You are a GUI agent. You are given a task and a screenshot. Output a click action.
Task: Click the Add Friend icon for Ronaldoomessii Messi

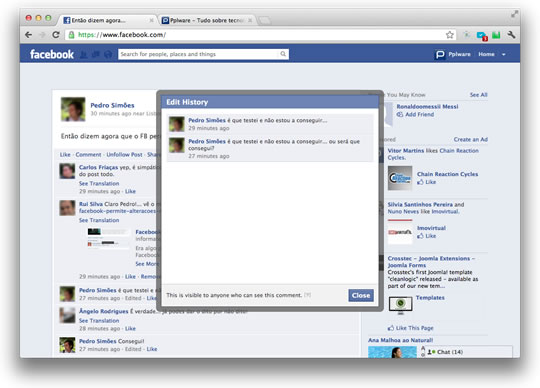400,115
